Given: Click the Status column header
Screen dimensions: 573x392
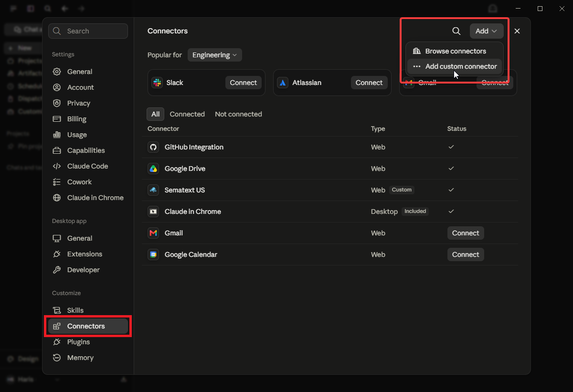Looking at the screenshot, I should [x=457, y=129].
